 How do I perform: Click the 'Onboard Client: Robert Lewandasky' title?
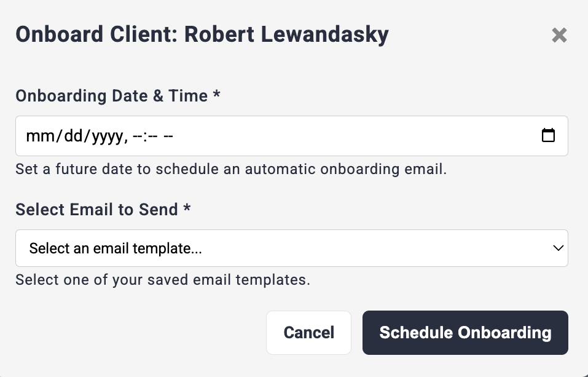[202, 34]
